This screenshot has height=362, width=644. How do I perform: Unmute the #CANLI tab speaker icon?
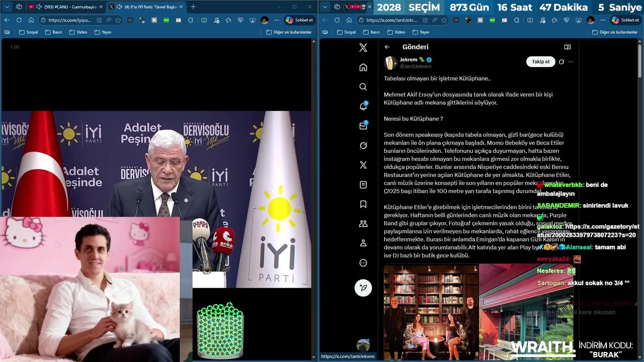pyautogui.click(x=39, y=7)
